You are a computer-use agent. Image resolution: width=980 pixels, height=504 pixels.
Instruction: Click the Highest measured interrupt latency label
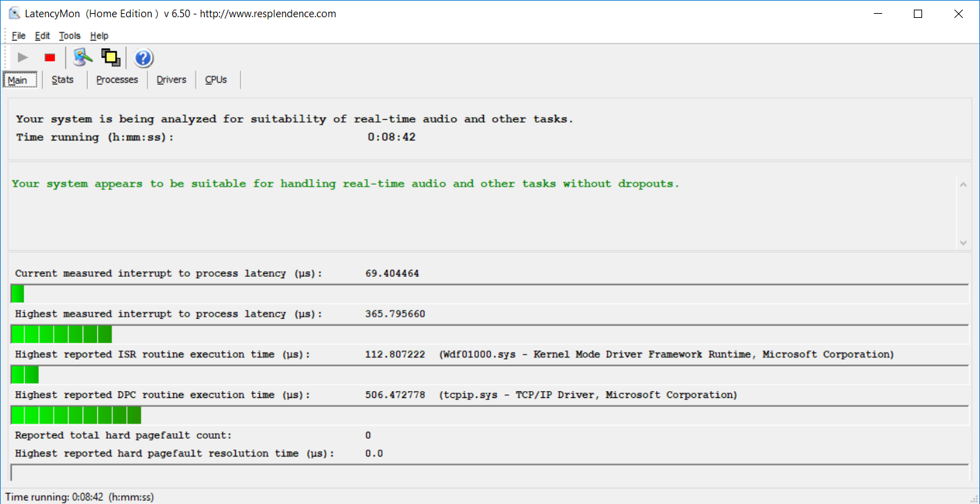point(169,314)
